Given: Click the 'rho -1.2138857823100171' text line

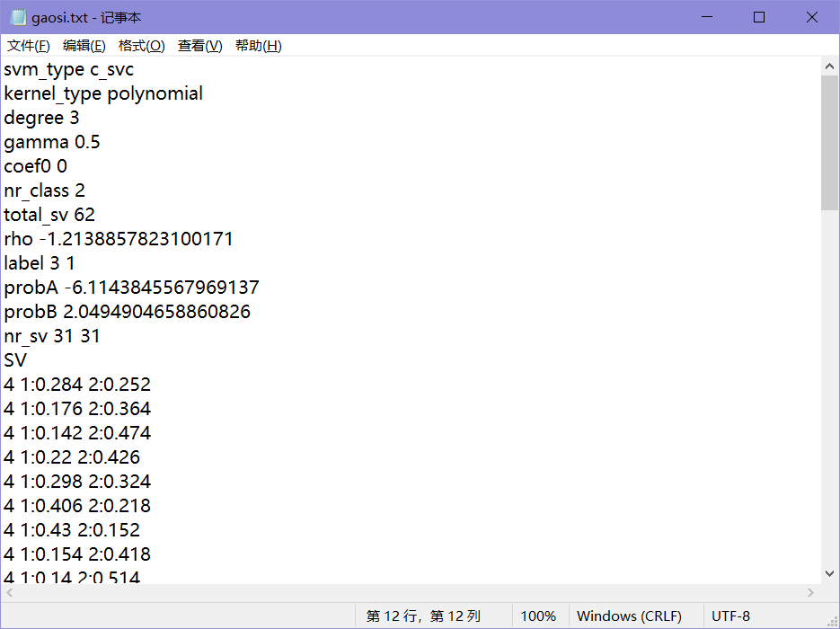Looking at the screenshot, I should (118, 238).
